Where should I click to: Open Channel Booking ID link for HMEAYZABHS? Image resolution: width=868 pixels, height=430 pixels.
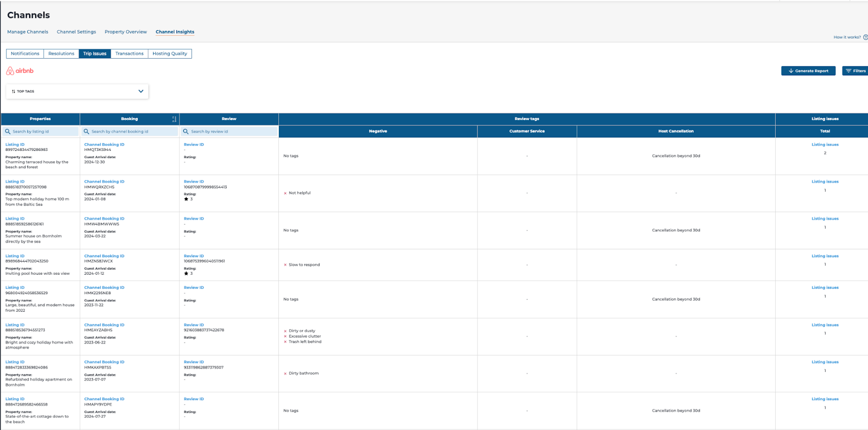click(x=104, y=325)
